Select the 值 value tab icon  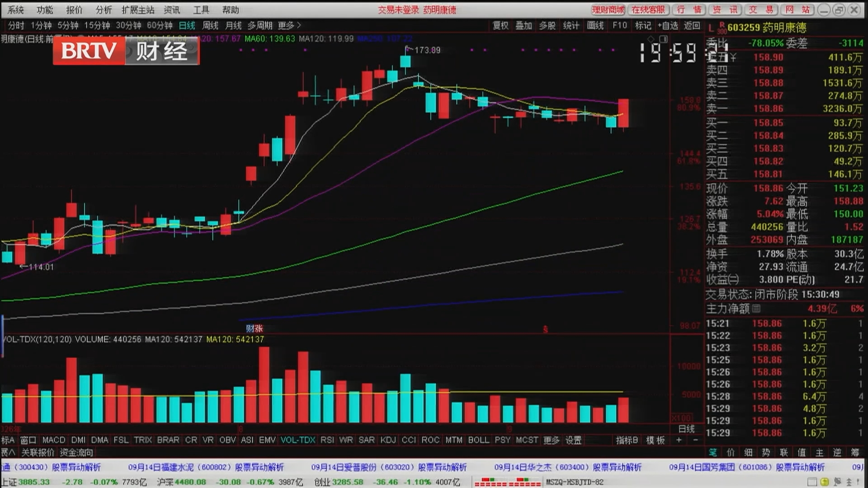[802, 452]
